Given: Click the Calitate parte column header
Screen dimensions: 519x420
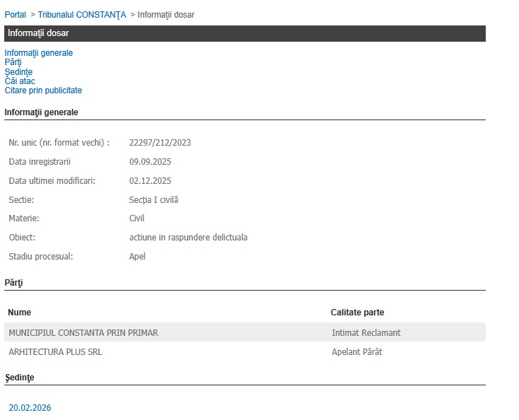Looking at the screenshot, I should pos(357,313).
